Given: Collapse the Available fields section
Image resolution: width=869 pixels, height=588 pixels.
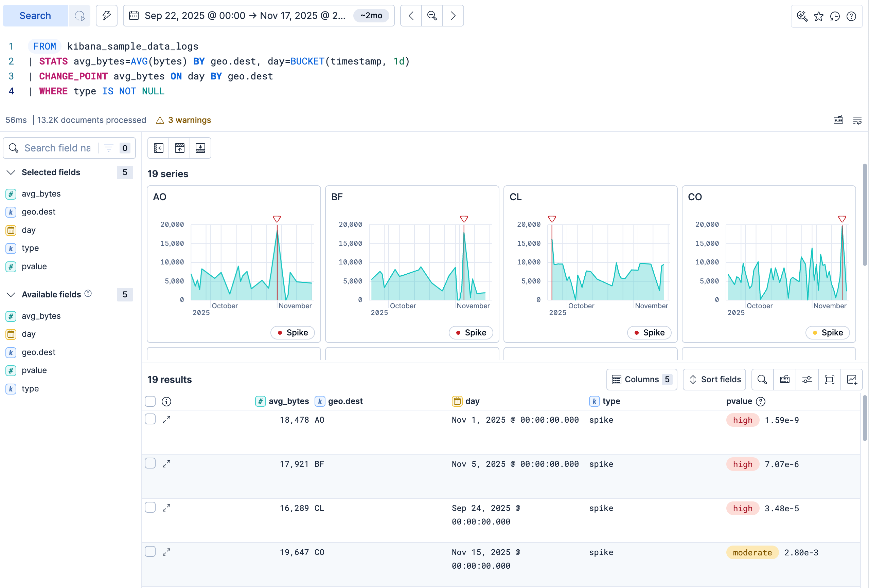Looking at the screenshot, I should [x=11, y=294].
